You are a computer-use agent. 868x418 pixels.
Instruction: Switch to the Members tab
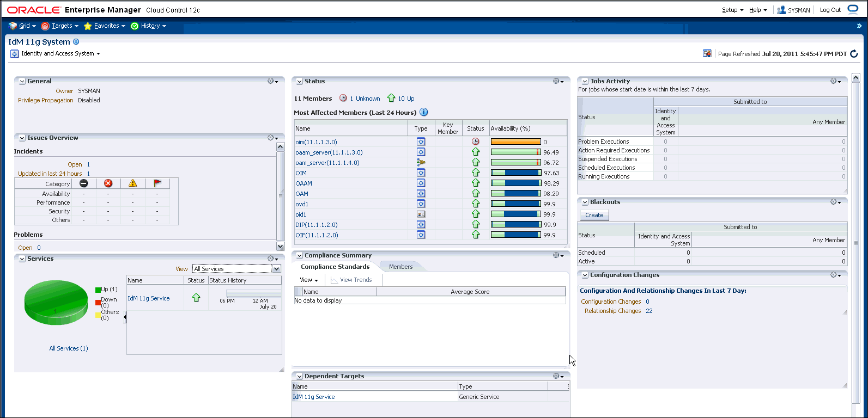point(400,267)
